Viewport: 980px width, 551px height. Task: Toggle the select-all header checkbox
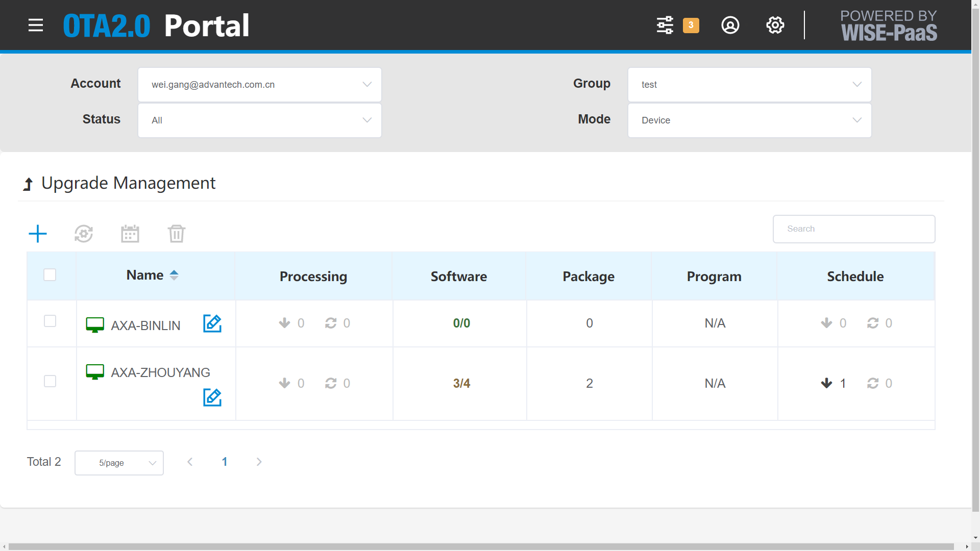50,275
